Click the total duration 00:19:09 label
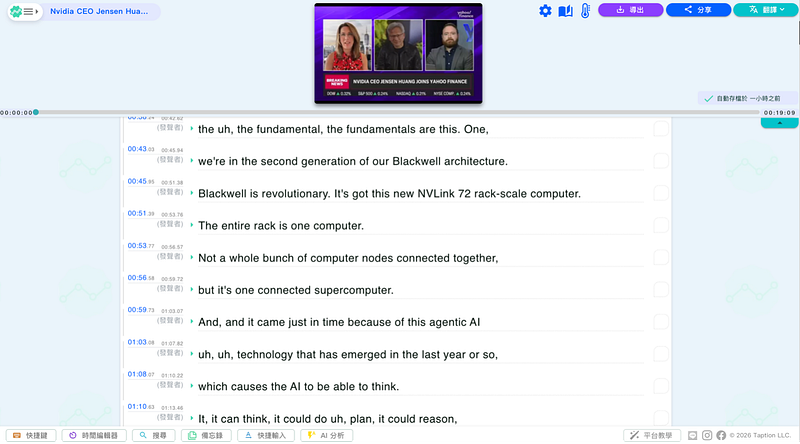The width and height of the screenshot is (800, 444). point(779,112)
